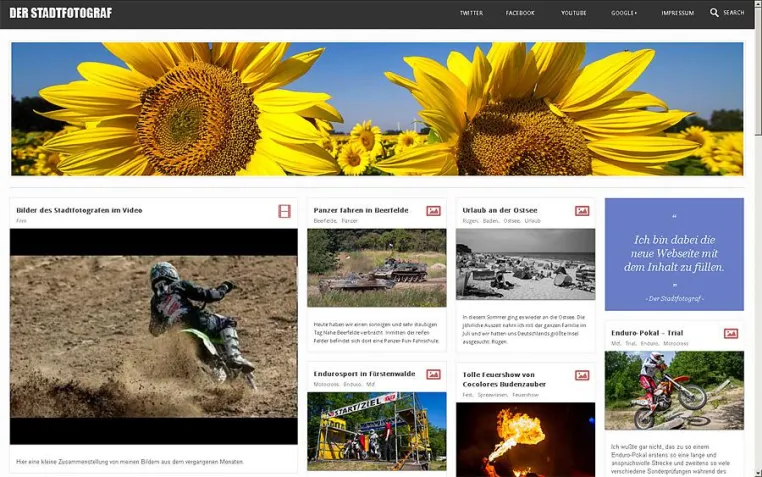Viewport: 762px width, 477px height.
Task: Open post Bilder des Stadtfotografen im Video
Action: pyautogui.click(x=79, y=210)
